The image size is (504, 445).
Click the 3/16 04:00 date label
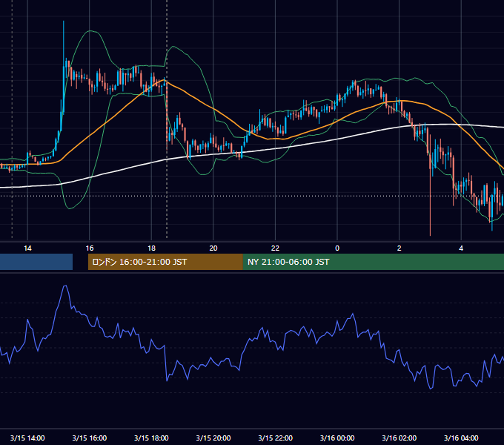(x=461, y=438)
